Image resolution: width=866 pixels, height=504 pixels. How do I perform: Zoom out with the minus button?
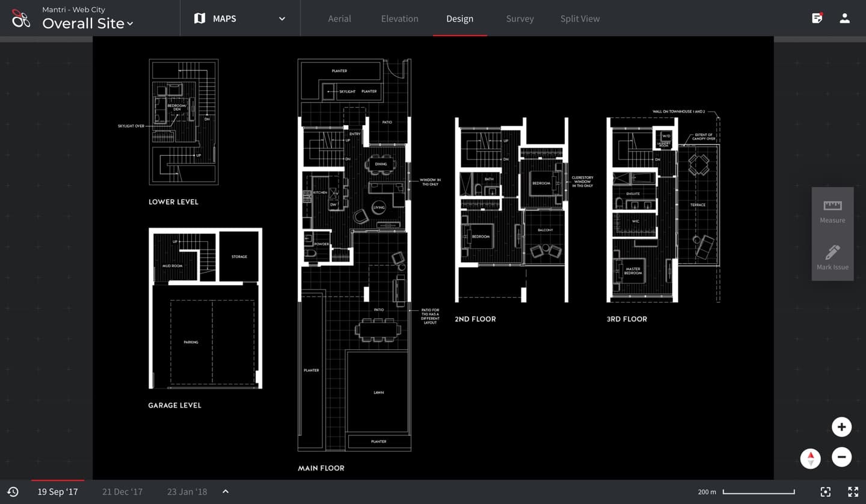(x=842, y=457)
